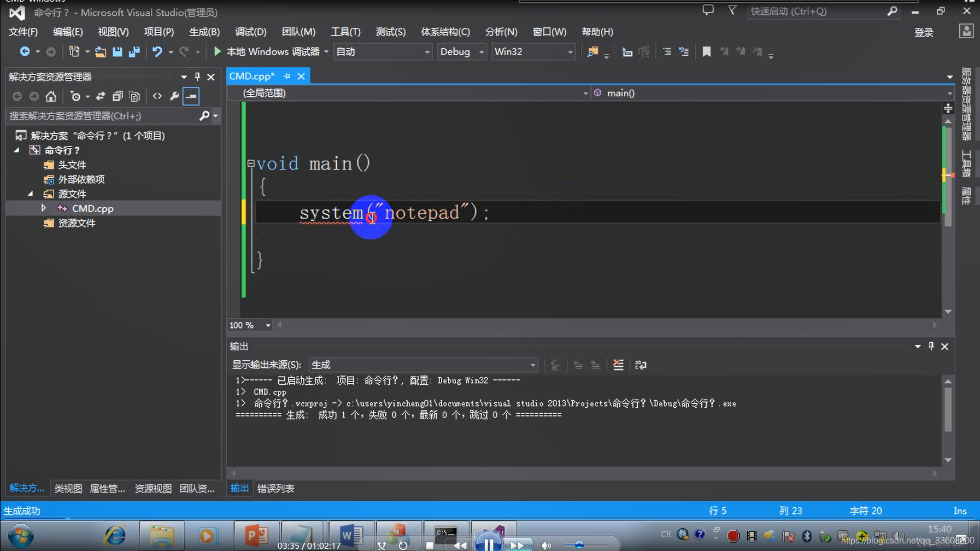Open Properties via the wrench icon

click(x=174, y=96)
